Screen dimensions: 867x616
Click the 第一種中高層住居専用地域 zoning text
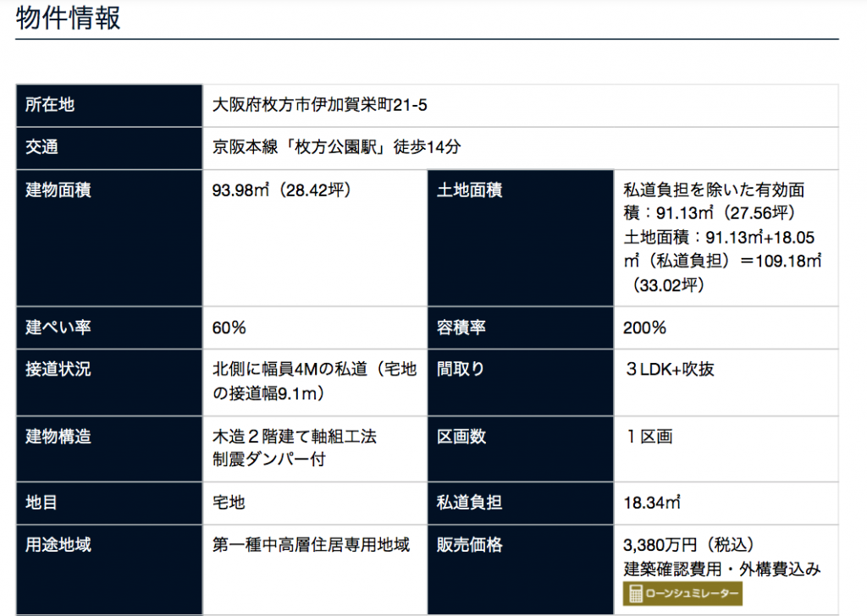(x=311, y=545)
